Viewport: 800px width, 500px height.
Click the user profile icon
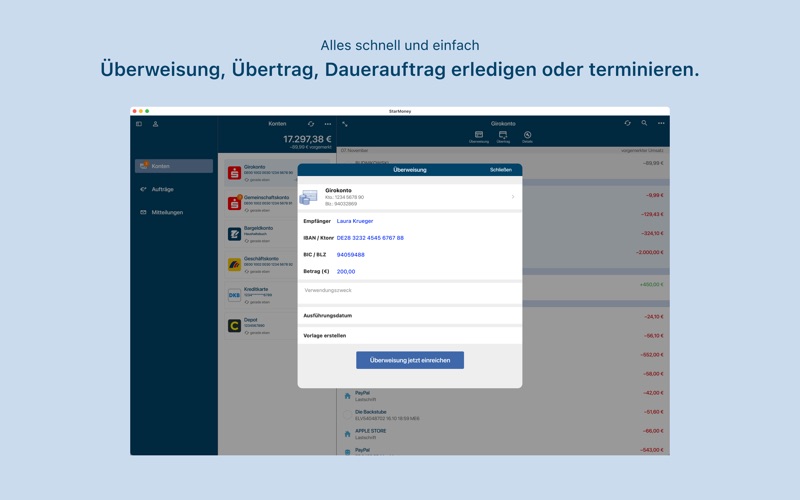[x=155, y=124]
